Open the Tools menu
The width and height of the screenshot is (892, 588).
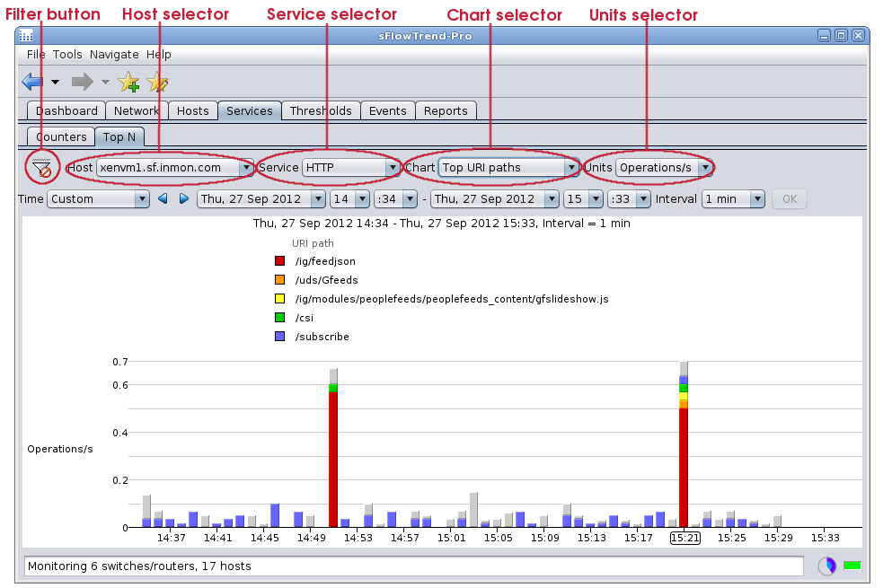67,55
